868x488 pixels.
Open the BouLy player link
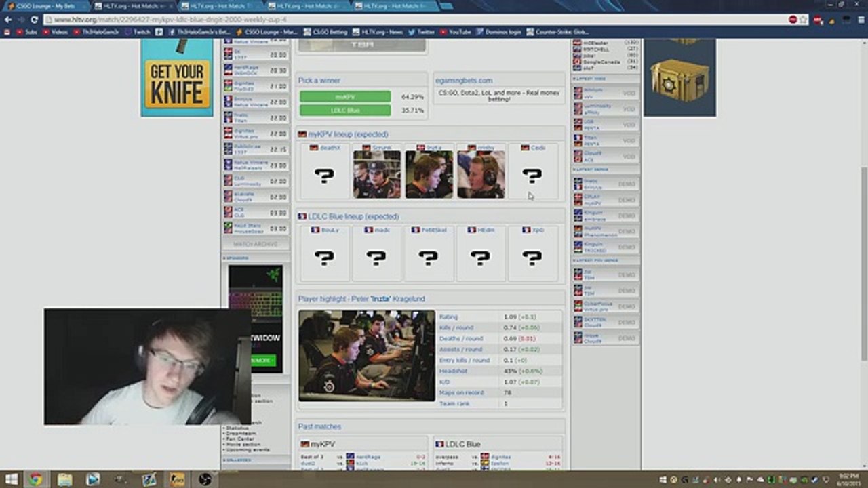(x=330, y=230)
